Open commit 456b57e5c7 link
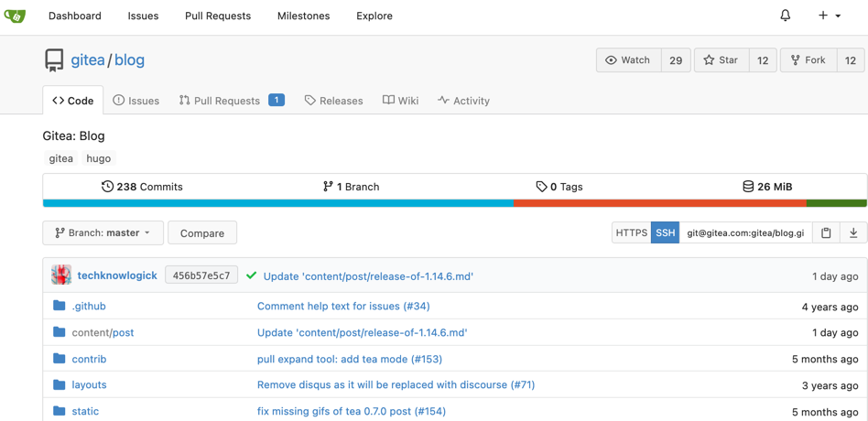Viewport: 868px width, 421px height. (x=201, y=275)
